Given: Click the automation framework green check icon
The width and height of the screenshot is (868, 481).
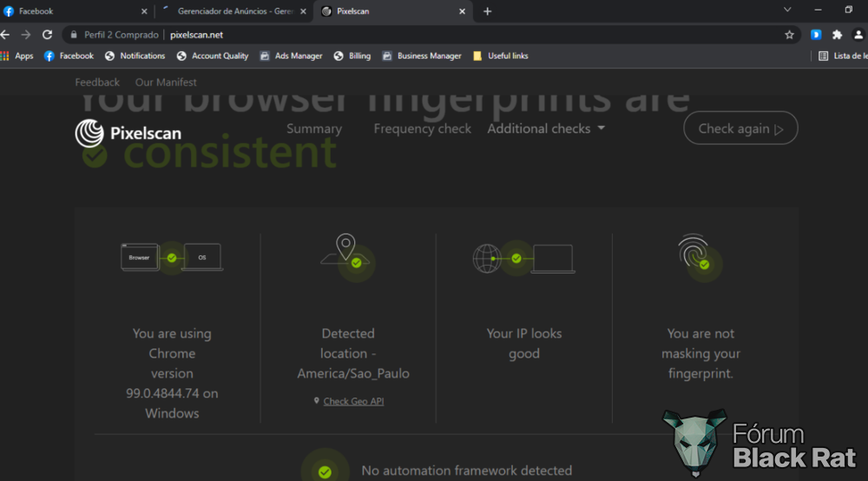Looking at the screenshot, I should pos(325,471).
